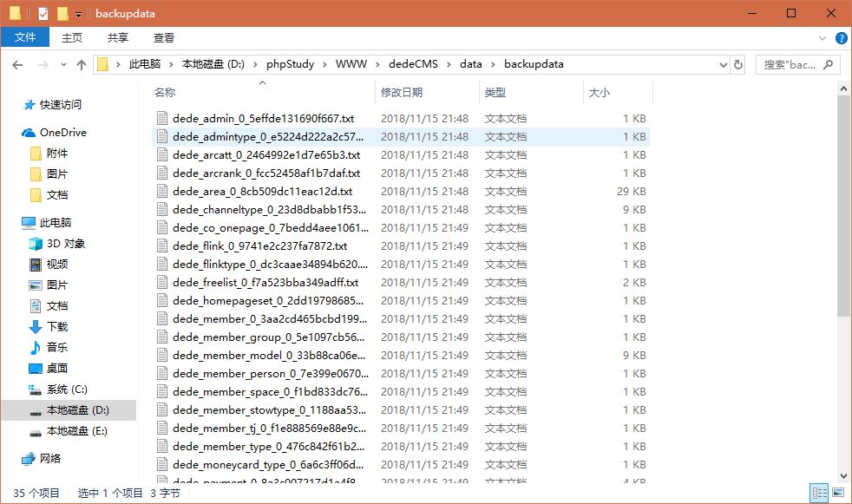Click the file icon of dede_moneycard_type_0 file
Image resolution: width=852 pixels, height=504 pixels.
[x=162, y=464]
